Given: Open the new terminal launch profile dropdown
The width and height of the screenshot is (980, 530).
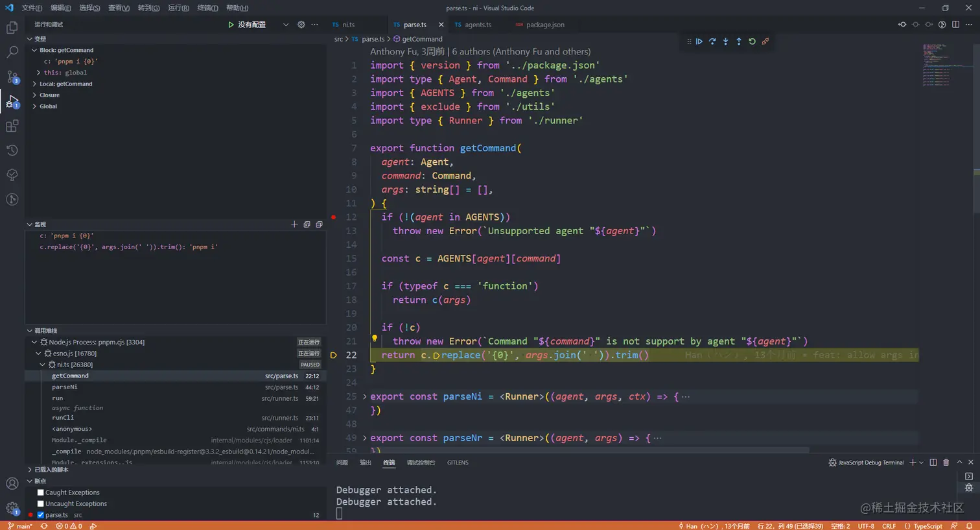Looking at the screenshot, I should (922, 463).
